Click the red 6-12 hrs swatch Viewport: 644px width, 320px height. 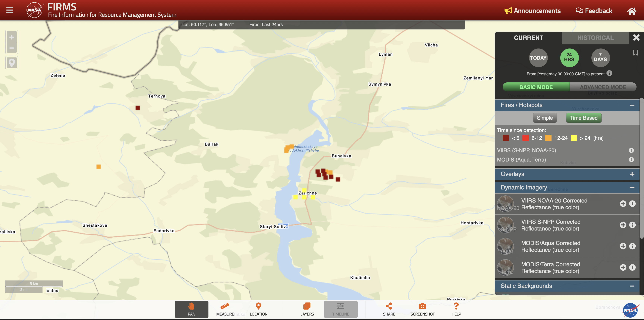(525, 138)
